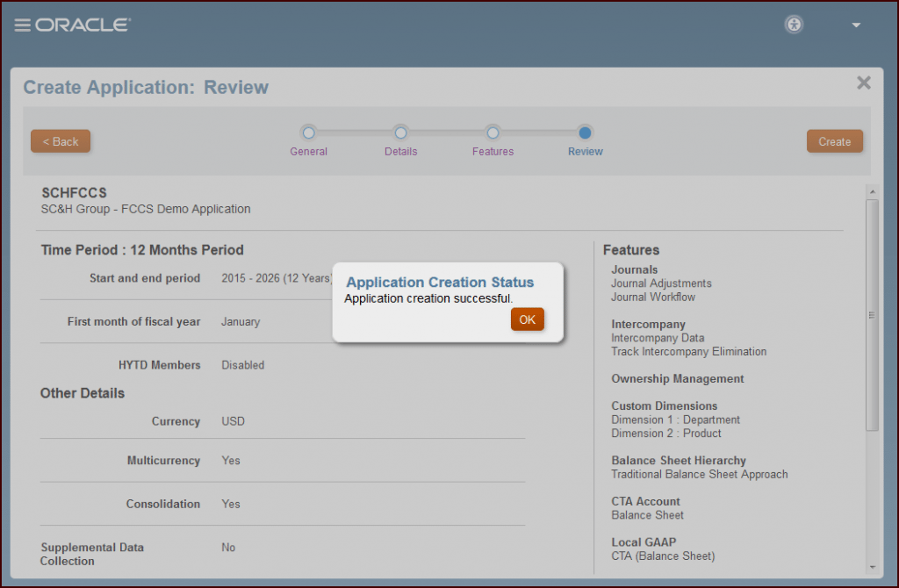Click Journal Workflow feature text
This screenshot has height=588, width=899.
tap(653, 297)
